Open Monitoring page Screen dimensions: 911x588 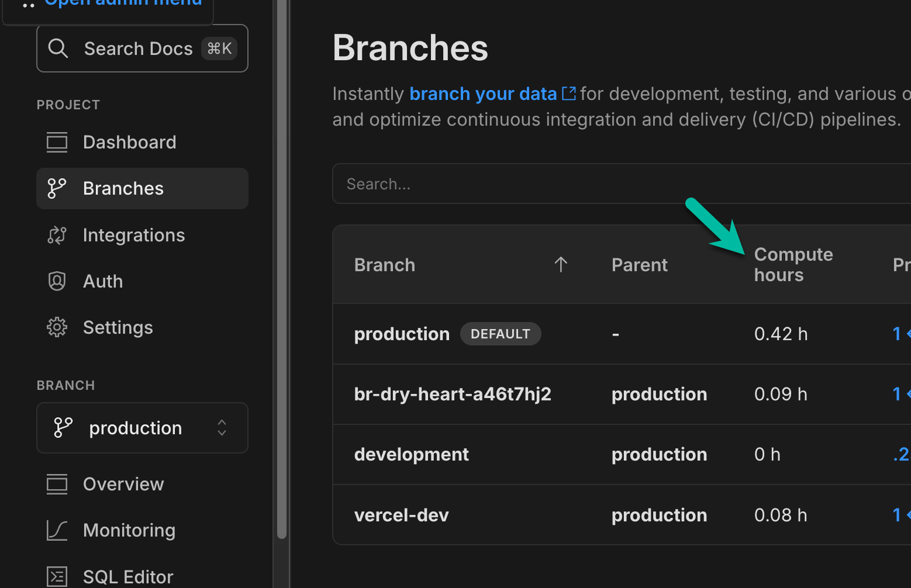(x=142, y=530)
